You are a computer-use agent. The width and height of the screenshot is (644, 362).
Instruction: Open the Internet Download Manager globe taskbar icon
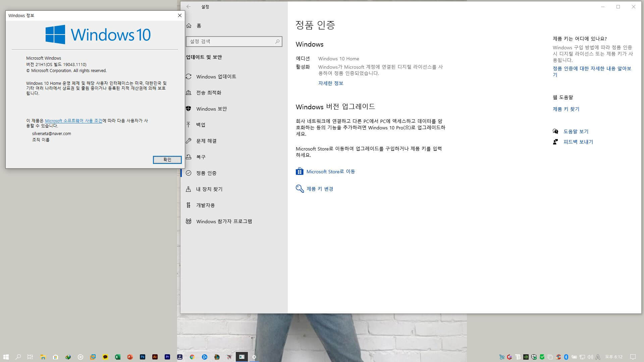click(68, 357)
